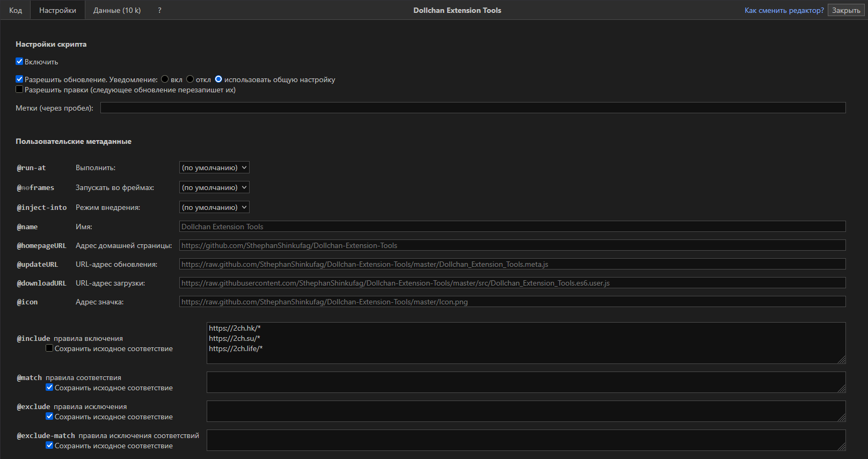The width and height of the screenshot is (868, 459).
Task: Click the @exclude-match rules textarea
Action: [526, 440]
